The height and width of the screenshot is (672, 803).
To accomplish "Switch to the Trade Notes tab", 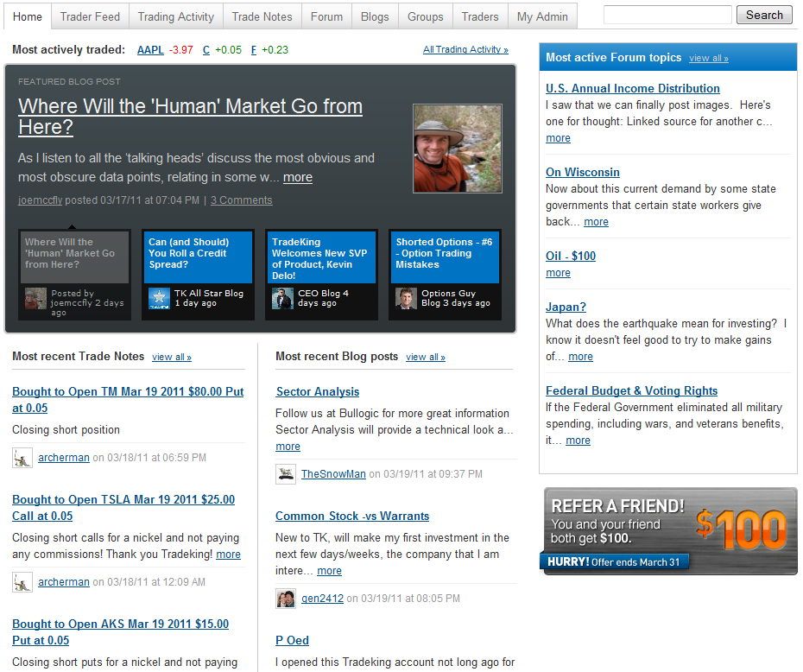I will coord(262,16).
